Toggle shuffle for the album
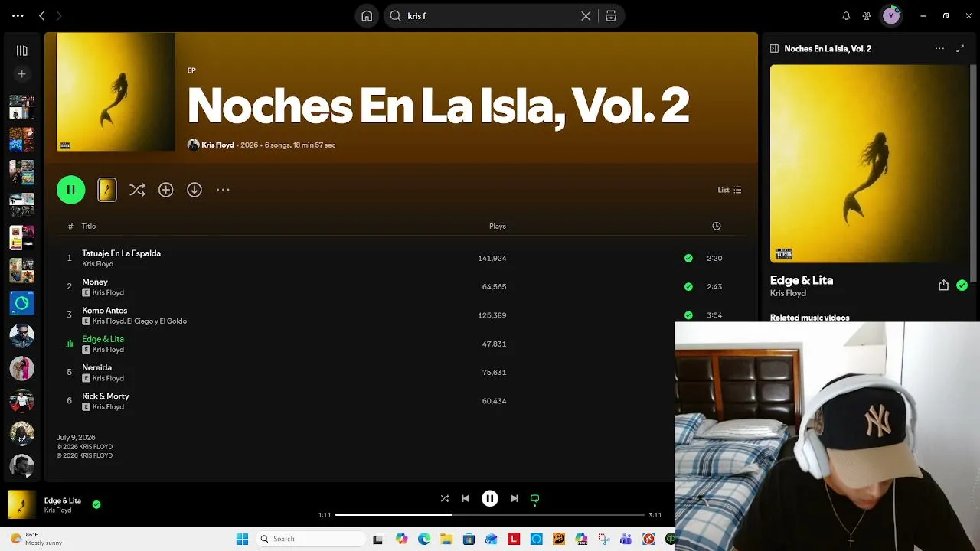Viewport: 980px width, 551px height. [137, 190]
